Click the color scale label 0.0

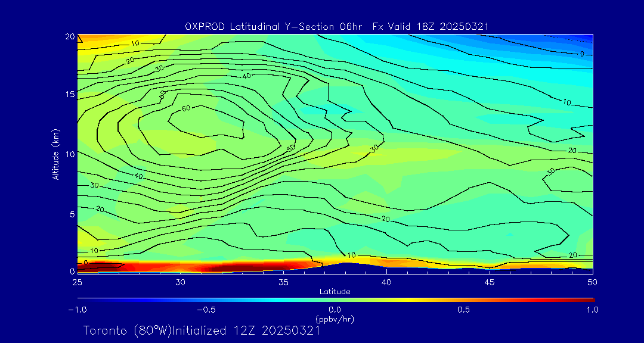tap(335, 310)
